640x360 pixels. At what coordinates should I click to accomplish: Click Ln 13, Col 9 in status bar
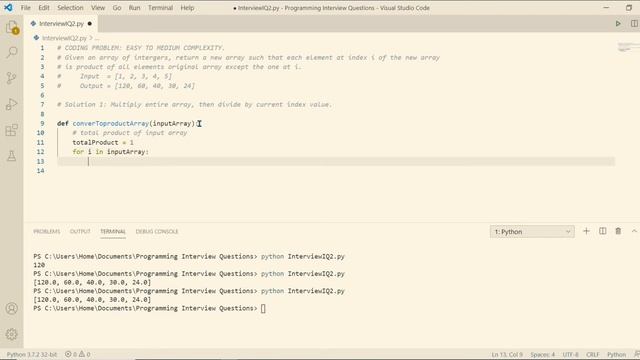tap(507, 354)
